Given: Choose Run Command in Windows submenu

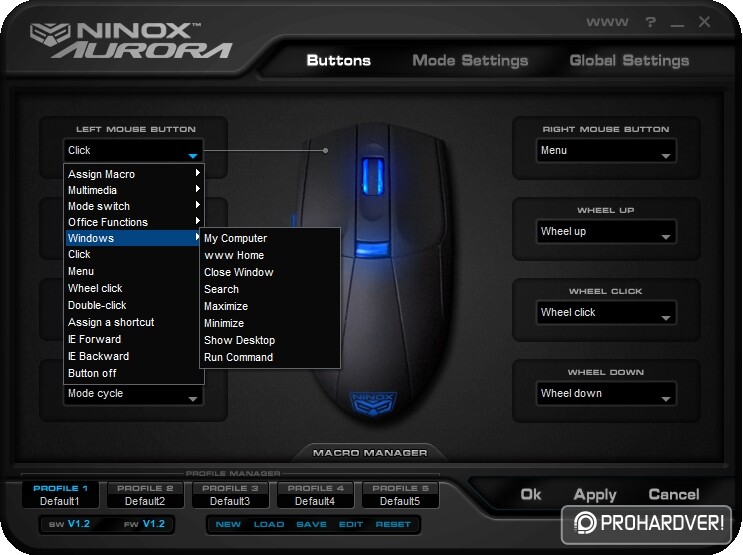Looking at the screenshot, I should [270, 358].
